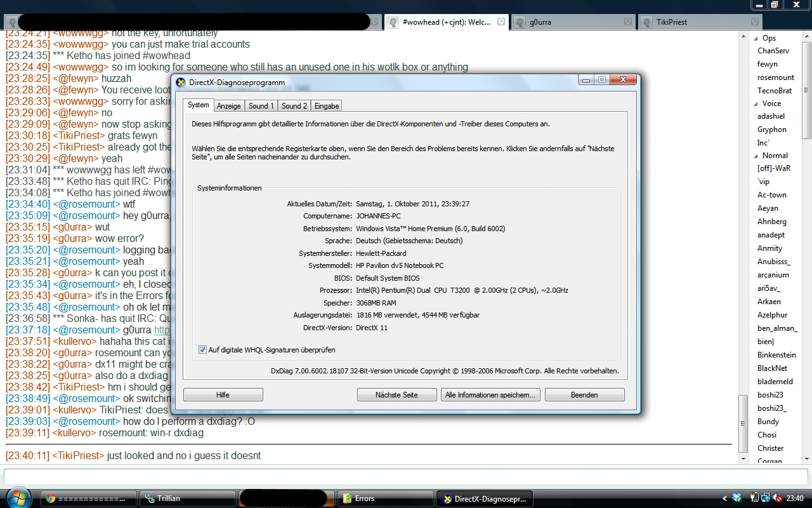The image size is (812, 508).
Task: Switch to the Anzeige tab
Action: click(229, 106)
